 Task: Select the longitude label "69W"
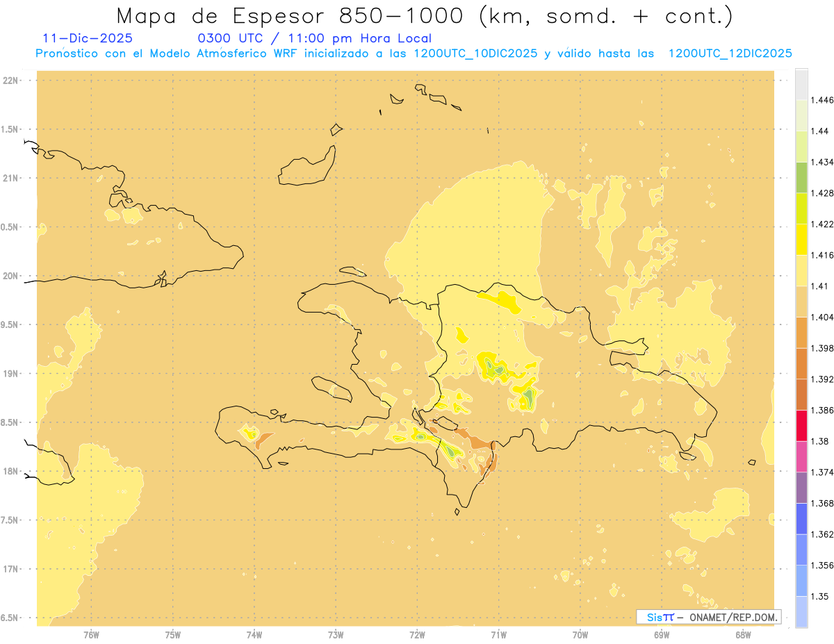tap(662, 634)
